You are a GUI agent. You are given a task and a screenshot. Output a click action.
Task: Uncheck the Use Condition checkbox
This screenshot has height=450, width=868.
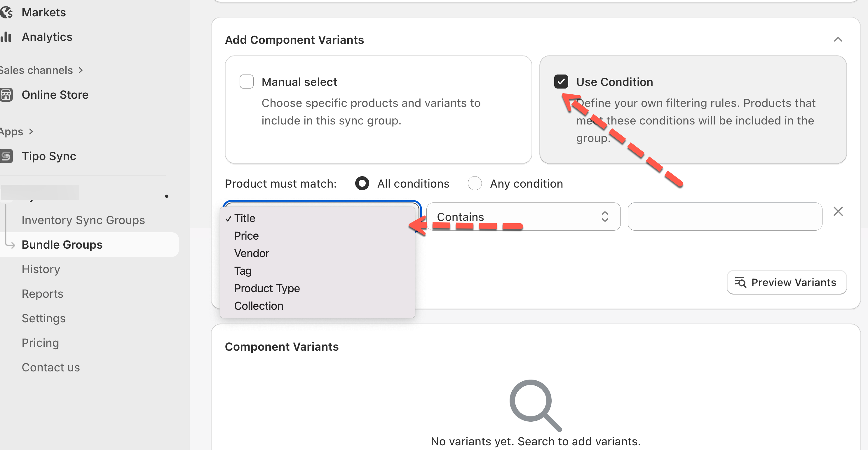pos(561,82)
